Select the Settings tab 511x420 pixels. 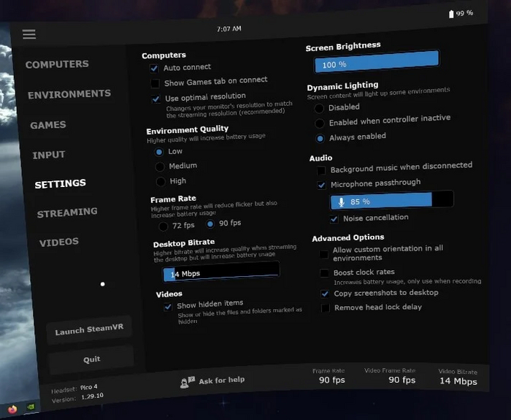(x=61, y=184)
